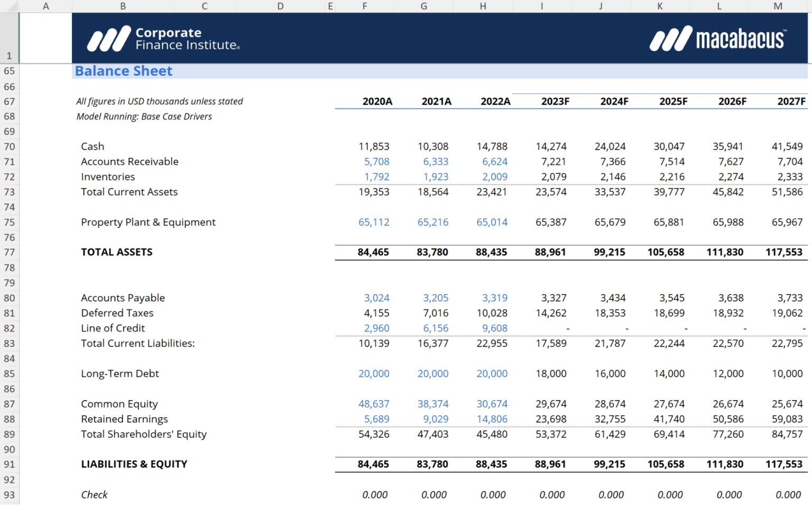Select the Line of Credit value 9,608
The width and height of the screenshot is (812, 505).
494,328
